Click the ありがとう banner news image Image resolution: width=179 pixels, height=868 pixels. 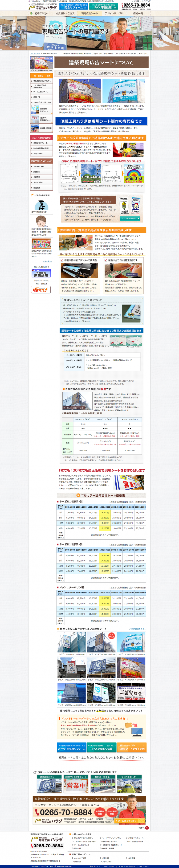pos(41,243)
